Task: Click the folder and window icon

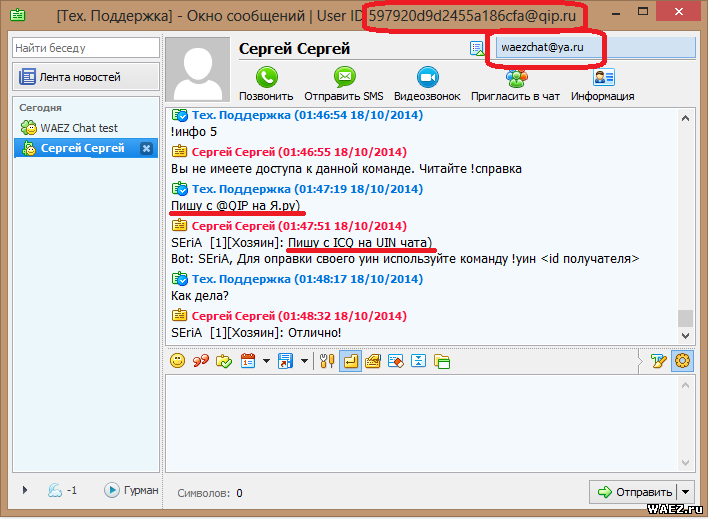Action: click(442, 361)
